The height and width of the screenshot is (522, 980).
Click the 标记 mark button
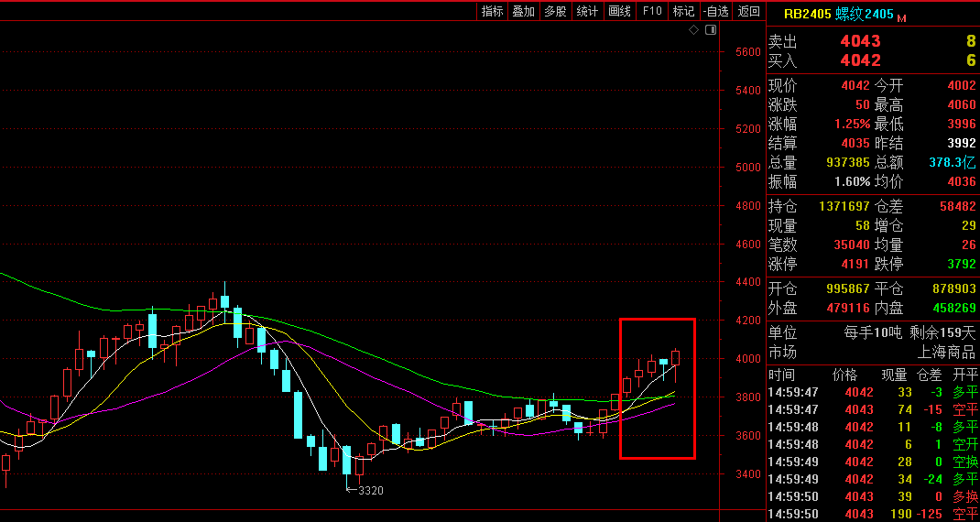[x=683, y=11]
